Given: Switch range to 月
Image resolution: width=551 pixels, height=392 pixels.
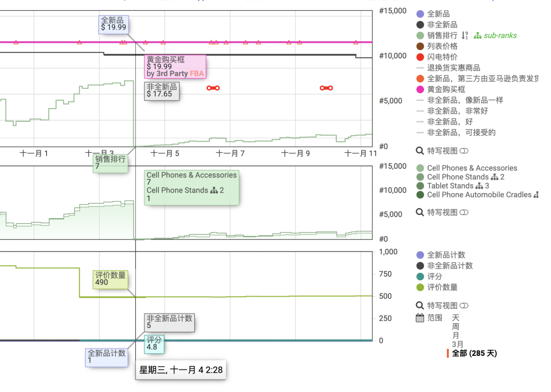Looking at the screenshot, I should pyautogui.click(x=455, y=336).
